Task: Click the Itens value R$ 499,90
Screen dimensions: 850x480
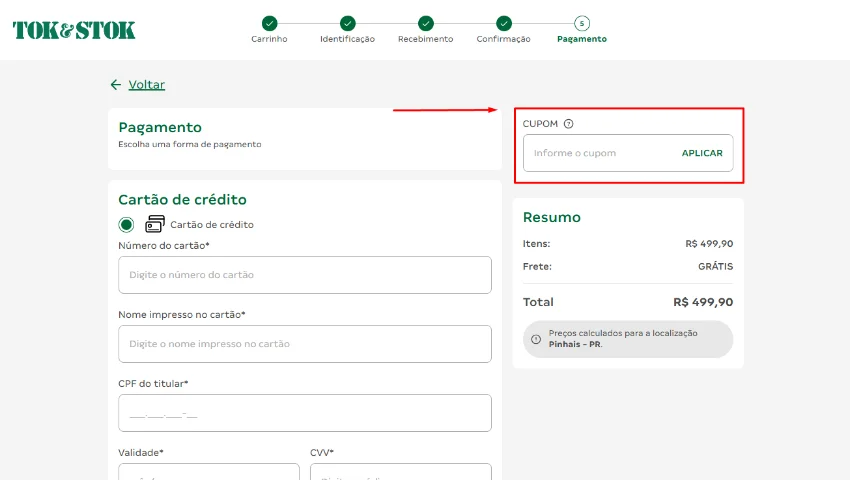Action: [709, 244]
